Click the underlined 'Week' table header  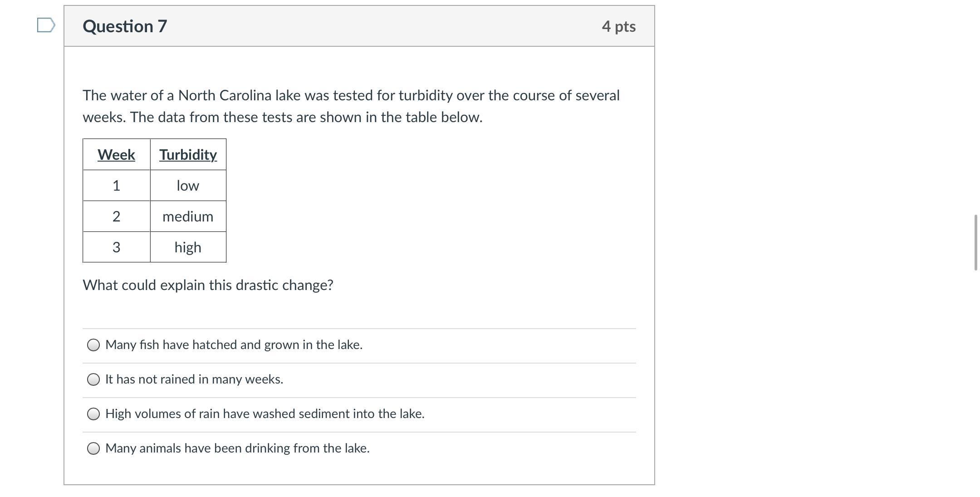pyautogui.click(x=116, y=155)
